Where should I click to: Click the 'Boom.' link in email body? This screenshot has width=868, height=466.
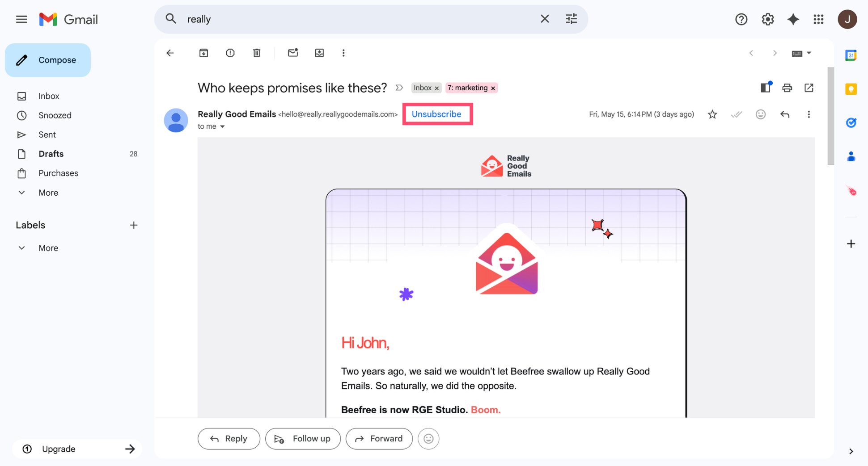(486, 410)
